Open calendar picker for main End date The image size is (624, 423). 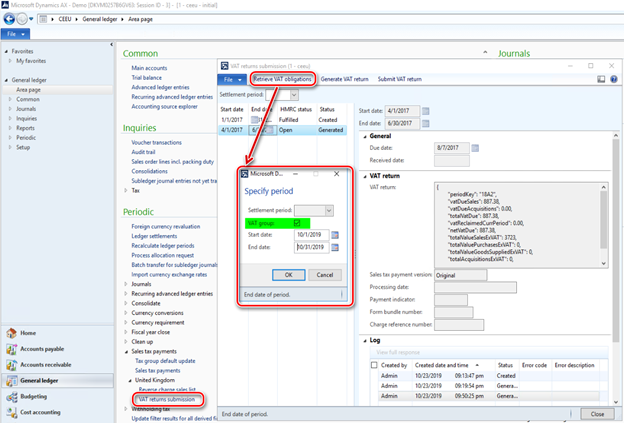(425, 123)
